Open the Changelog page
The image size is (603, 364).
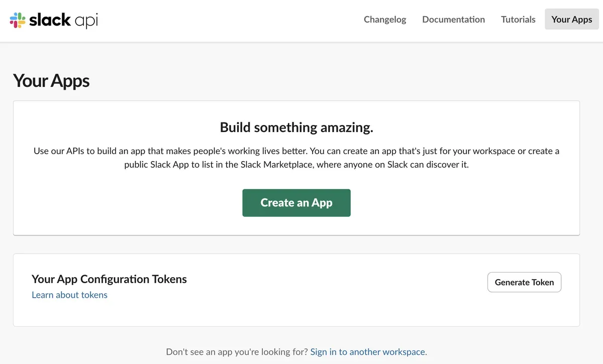click(385, 20)
